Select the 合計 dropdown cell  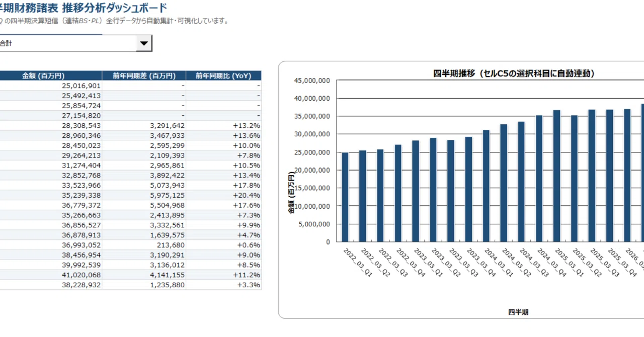coord(68,43)
